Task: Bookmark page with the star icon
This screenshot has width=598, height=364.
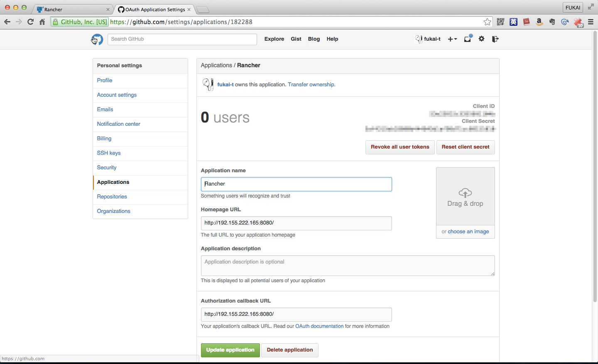Action: tap(487, 22)
